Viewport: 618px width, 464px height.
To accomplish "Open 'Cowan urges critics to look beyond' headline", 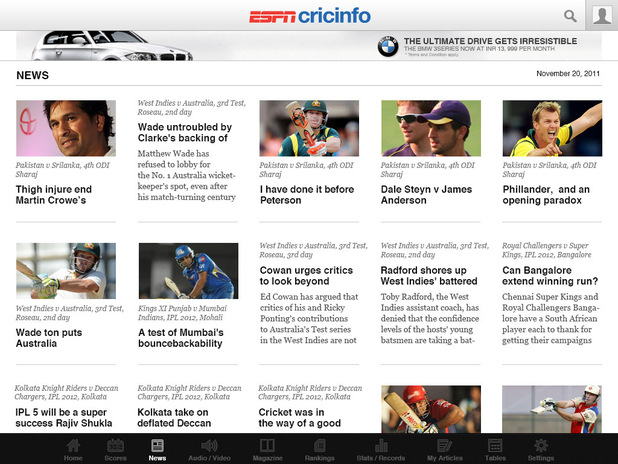I will [306, 276].
